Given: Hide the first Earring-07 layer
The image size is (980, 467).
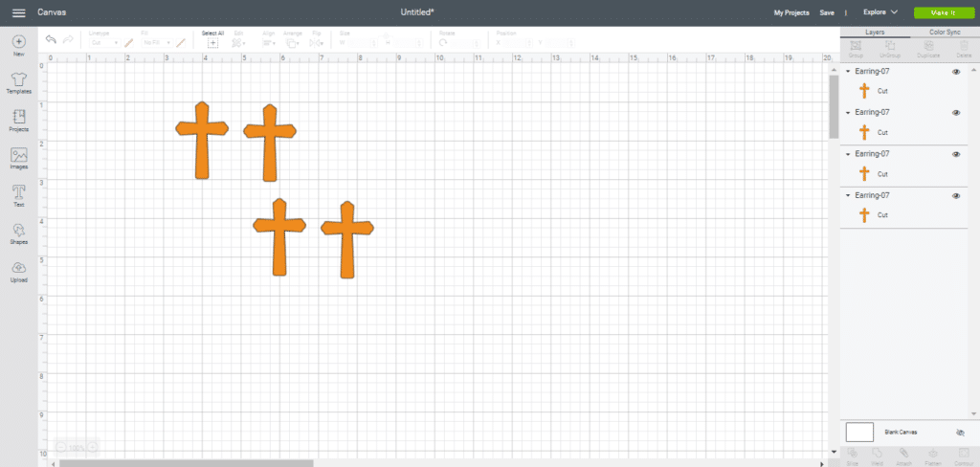Looking at the screenshot, I should click(956, 72).
